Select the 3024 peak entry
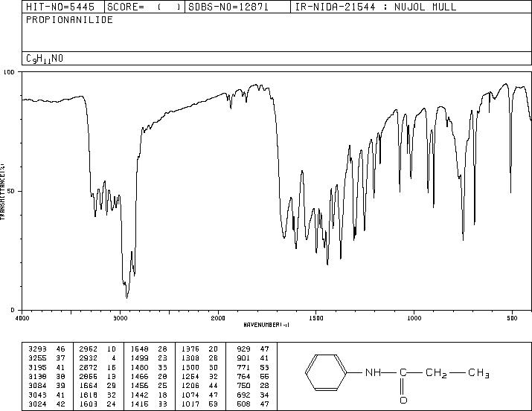The image size is (532, 411). coord(46,404)
